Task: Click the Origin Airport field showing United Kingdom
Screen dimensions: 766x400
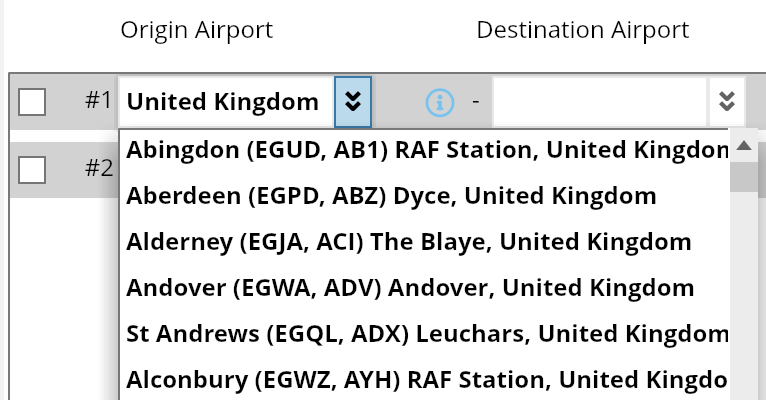Action: [225, 102]
